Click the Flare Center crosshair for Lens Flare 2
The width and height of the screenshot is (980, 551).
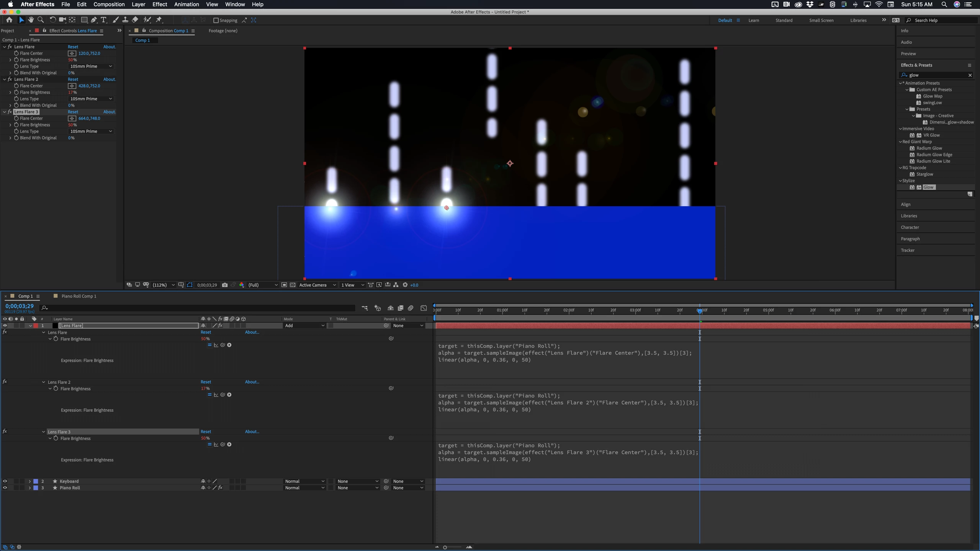72,86
